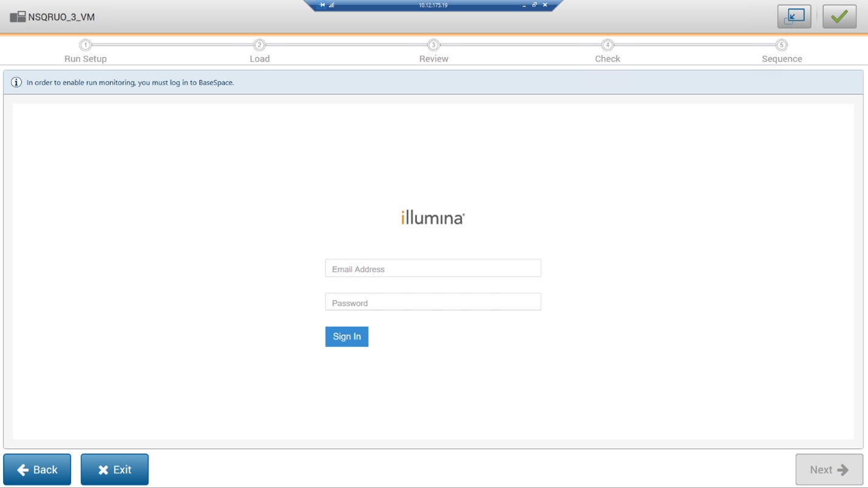Click the info icon in BaseSpace notice

16,82
